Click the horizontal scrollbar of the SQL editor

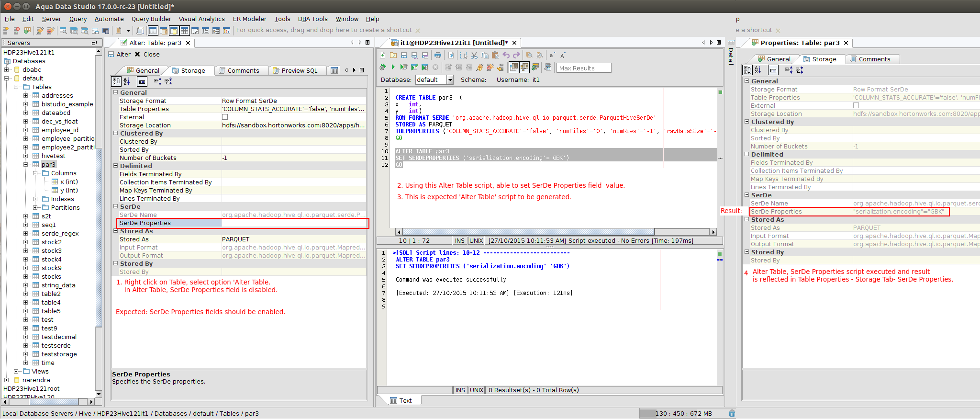pyautogui.click(x=555, y=232)
